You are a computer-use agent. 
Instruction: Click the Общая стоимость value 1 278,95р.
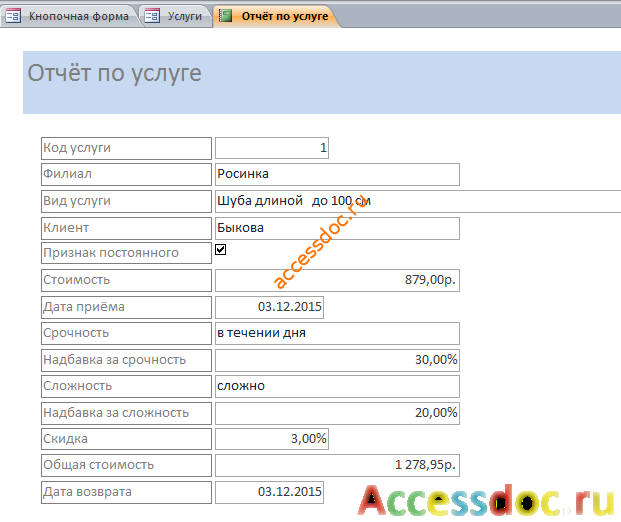click(337, 465)
